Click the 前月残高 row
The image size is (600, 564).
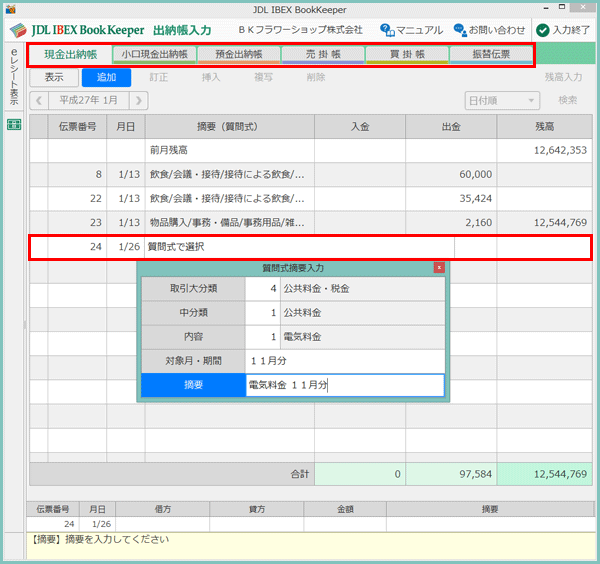pos(311,150)
